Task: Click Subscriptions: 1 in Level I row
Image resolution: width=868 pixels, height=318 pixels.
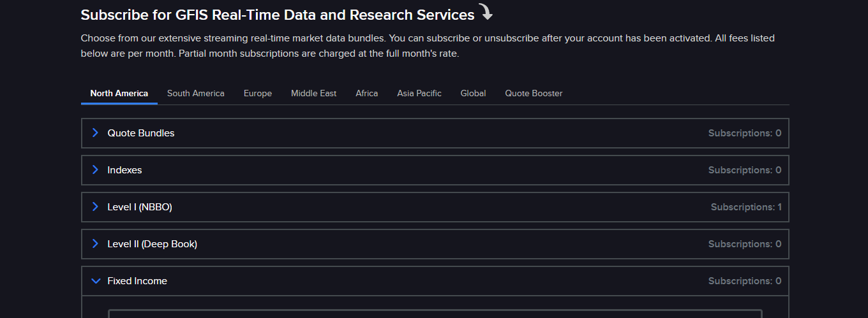Action: point(746,207)
